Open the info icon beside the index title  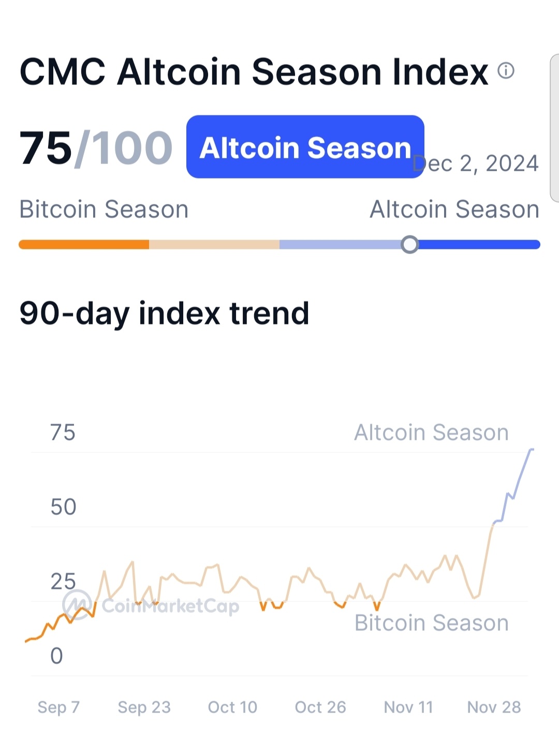click(506, 70)
